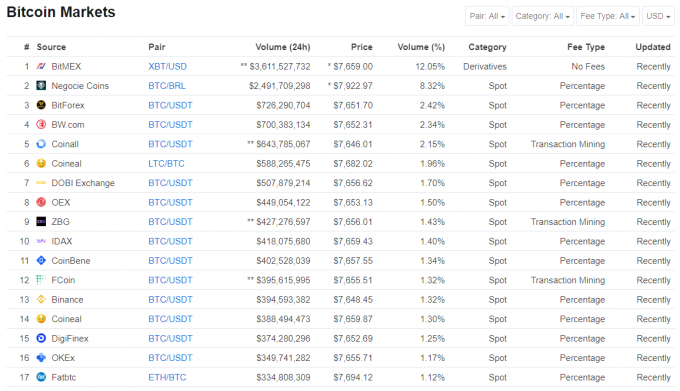Image resolution: width=680 pixels, height=391 pixels.
Task: Click the $2,491,709,298 volume value
Action: point(279,86)
